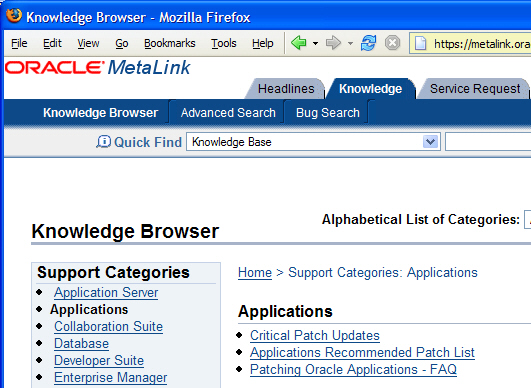
Task: Click the Home breadcrumb link
Action: pos(255,273)
